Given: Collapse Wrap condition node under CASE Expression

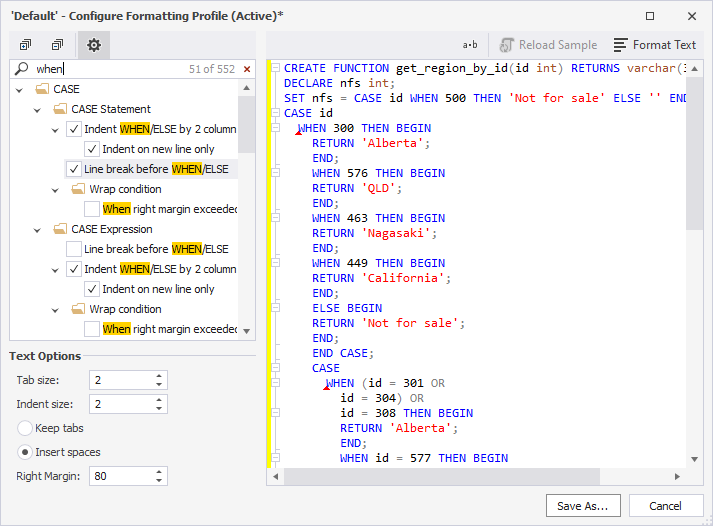Looking at the screenshot, I should (55, 310).
